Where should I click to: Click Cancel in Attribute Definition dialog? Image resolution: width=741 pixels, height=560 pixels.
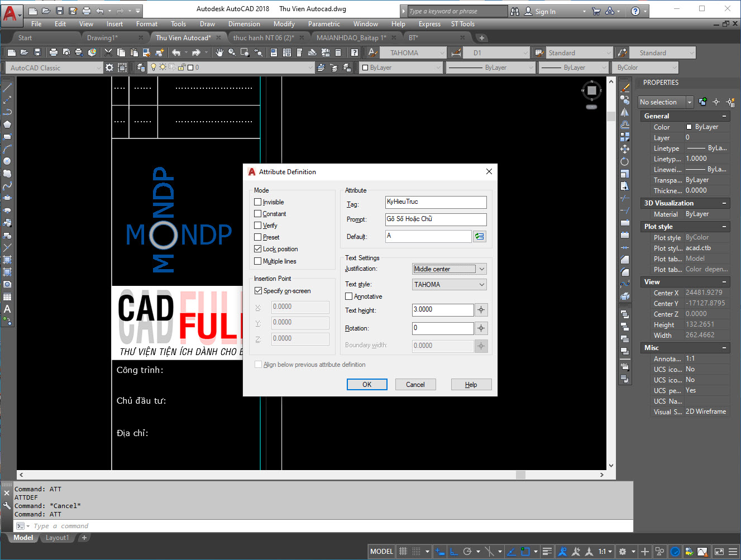(415, 385)
